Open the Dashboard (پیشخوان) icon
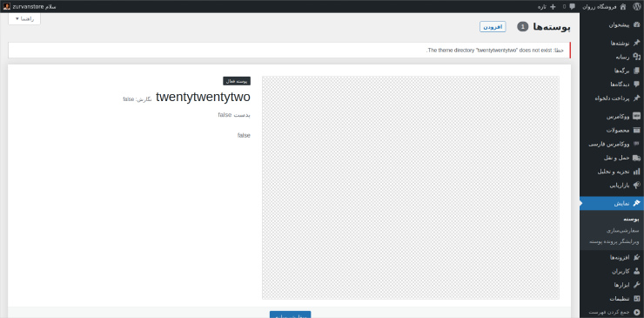This screenshot has height=318, width=644. [x=637, y=25]
